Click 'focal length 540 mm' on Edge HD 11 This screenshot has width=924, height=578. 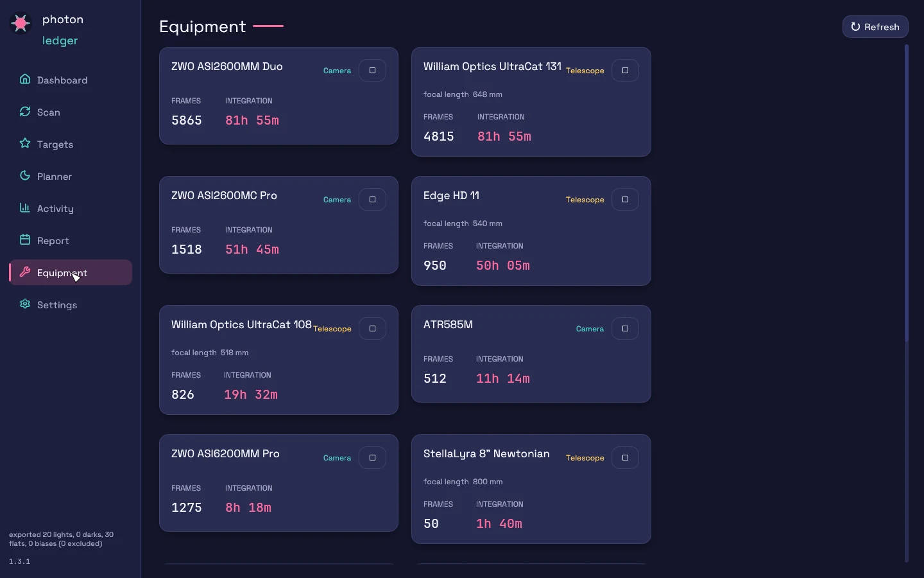(x=463, y=223)
